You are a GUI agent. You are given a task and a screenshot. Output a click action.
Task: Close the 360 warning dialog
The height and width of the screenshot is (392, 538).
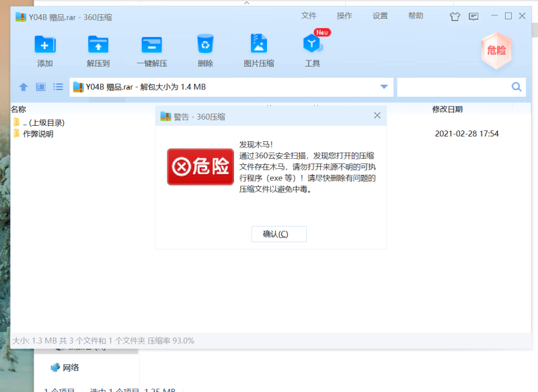(x=377, y=115)
